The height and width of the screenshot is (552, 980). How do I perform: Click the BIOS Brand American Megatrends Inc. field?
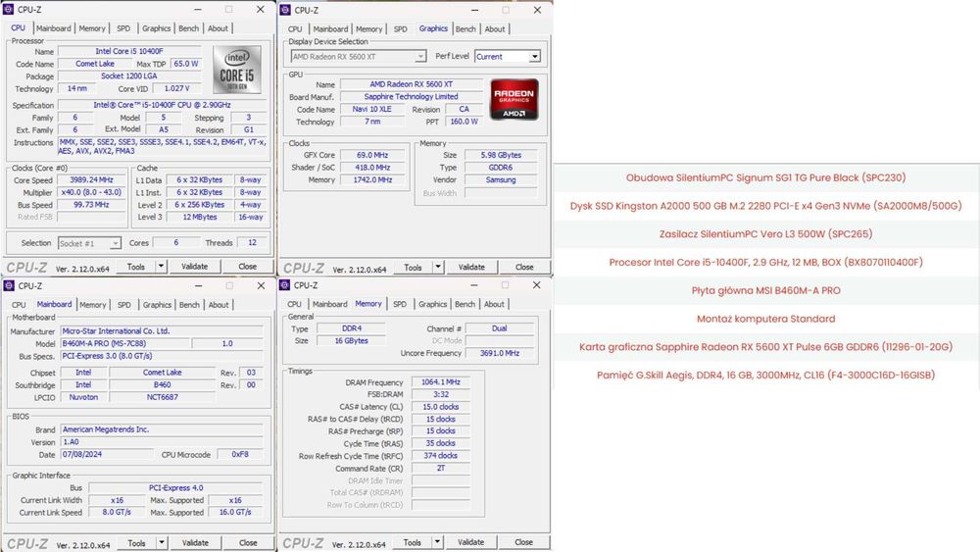coord(162,429)
